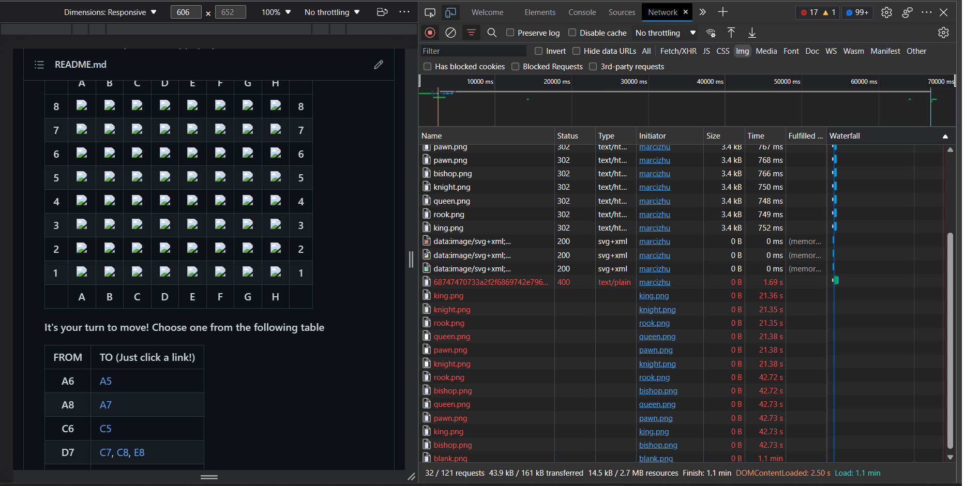Select the Img filter type
Image resolution: width=980 pixels, height=486 pixels.
click(742, 51)
